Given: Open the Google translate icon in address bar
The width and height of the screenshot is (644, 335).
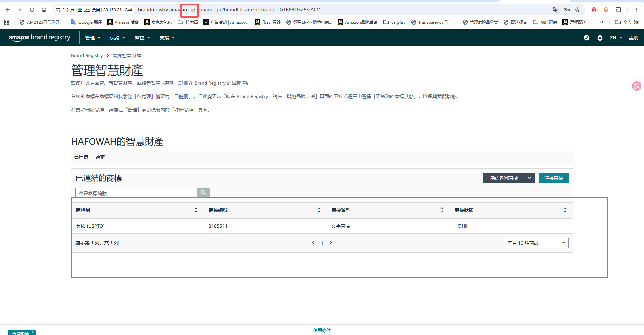Looking at the screenshot, I should click(x=556, y=10).
